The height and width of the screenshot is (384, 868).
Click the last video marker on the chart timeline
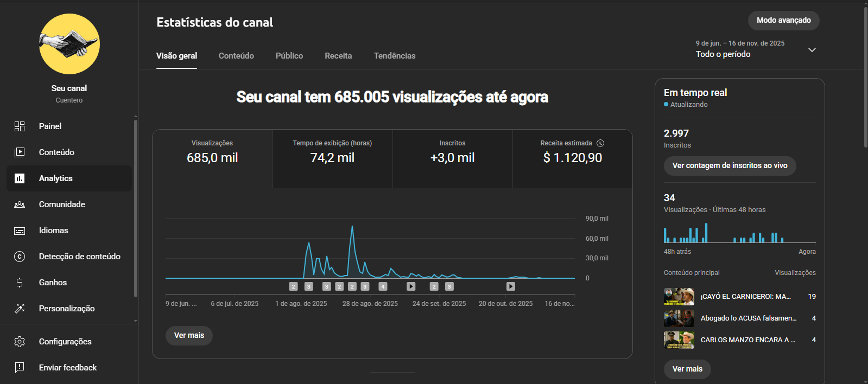click(511, 286)
